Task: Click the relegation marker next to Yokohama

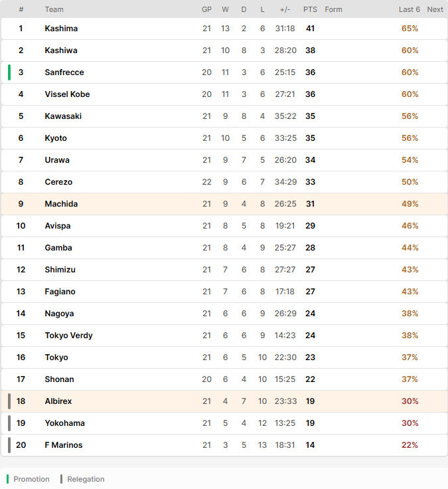Action: pyautogui.click(x=9, y=423)
